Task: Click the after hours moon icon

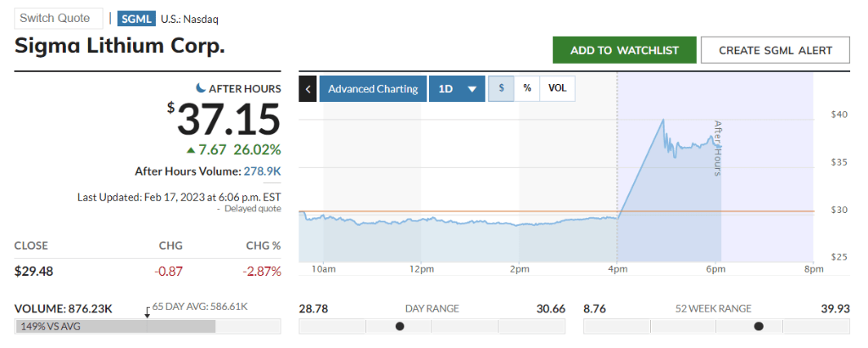Action: [201, 88]
